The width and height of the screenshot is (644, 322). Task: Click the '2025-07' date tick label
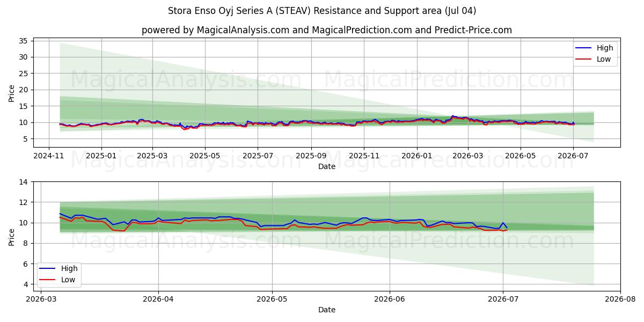click(258, 156)
